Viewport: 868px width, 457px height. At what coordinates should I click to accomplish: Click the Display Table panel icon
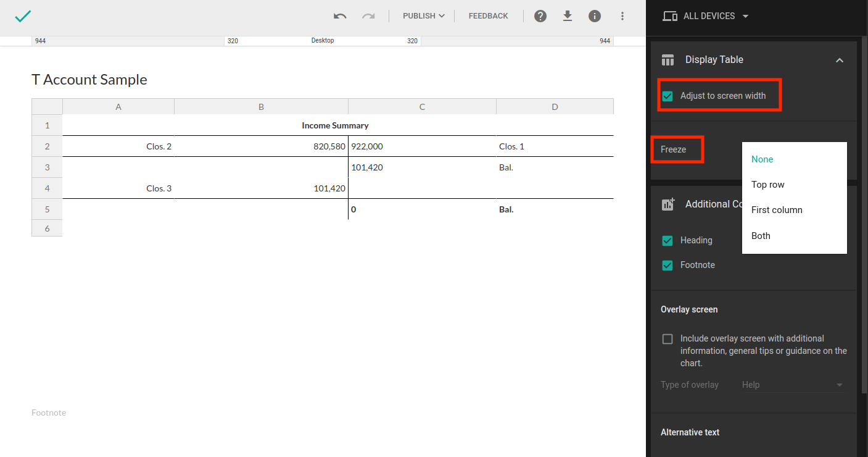pyautogui.click(x=668, y=60)
